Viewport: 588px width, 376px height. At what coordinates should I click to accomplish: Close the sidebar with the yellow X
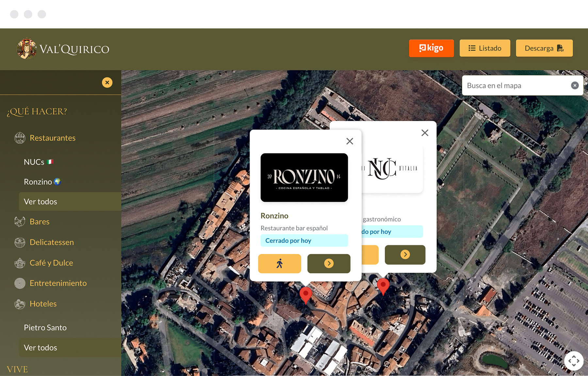[107, 82]
